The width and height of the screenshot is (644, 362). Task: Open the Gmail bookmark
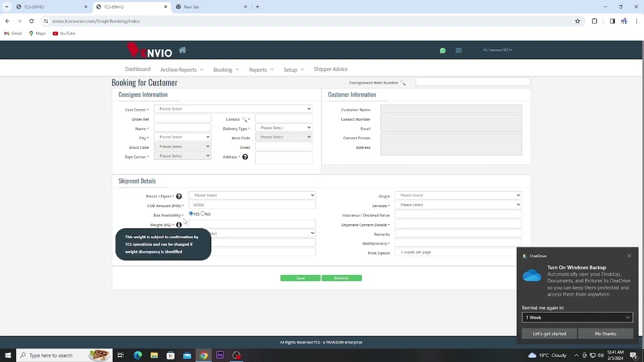coord(13,33)
